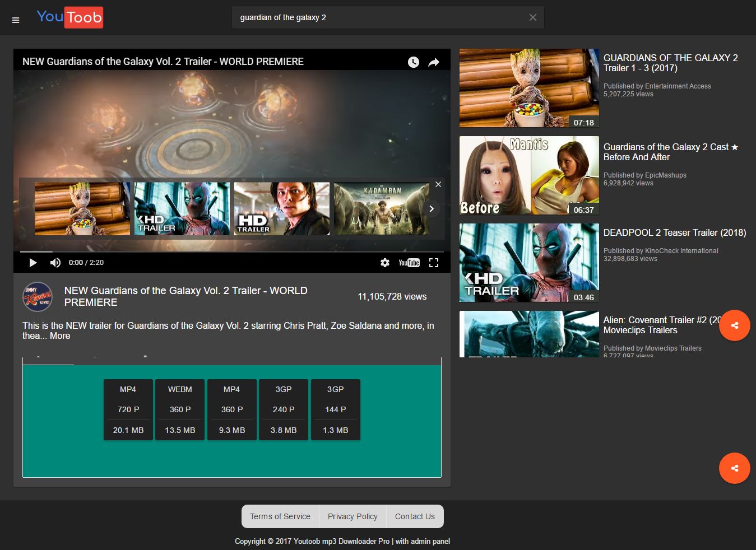The image size is (756, 550).
Task: Open video on YouTube via player logo
Action: 409,263
